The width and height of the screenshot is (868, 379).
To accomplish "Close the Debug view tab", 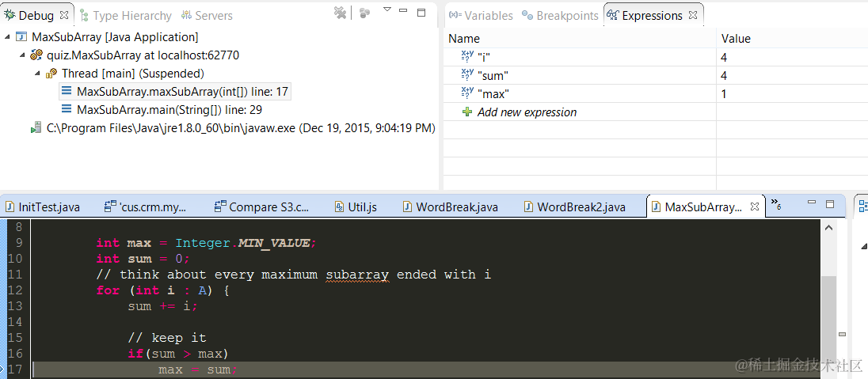I will (x=64, y=16).
